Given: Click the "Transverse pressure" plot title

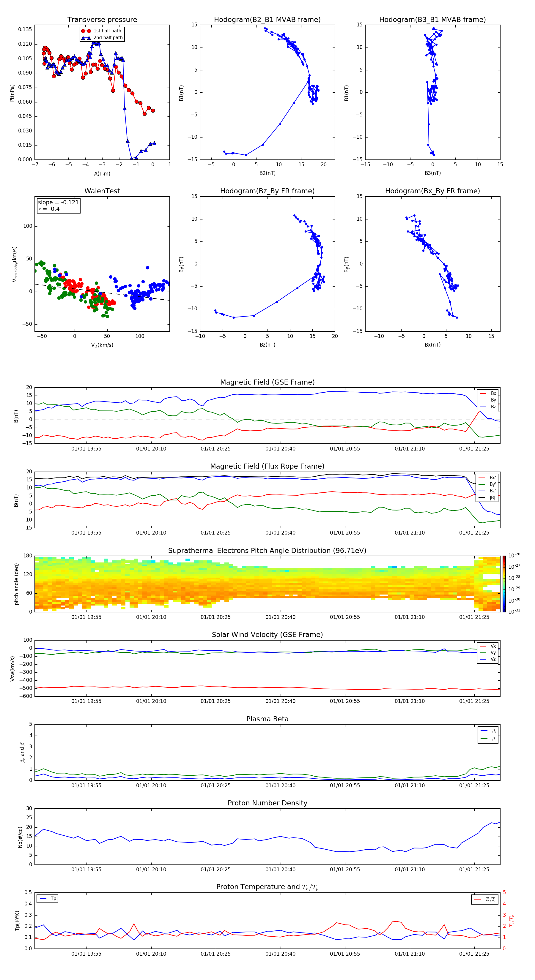Looking at the screenshot, I should pos(102,20).
